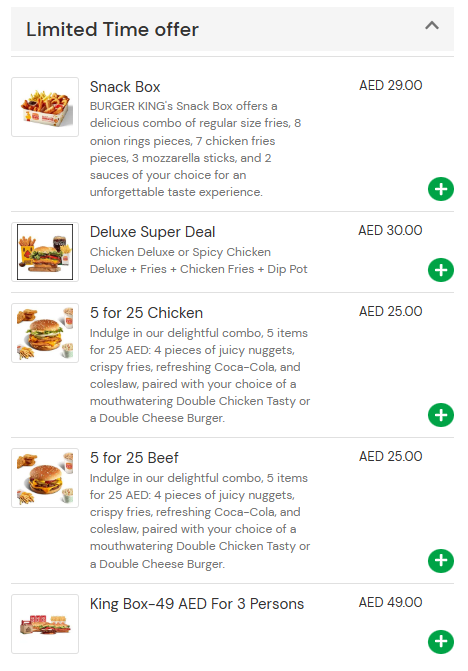Add Snack Box with green plus icon

[x=441, y=189]
